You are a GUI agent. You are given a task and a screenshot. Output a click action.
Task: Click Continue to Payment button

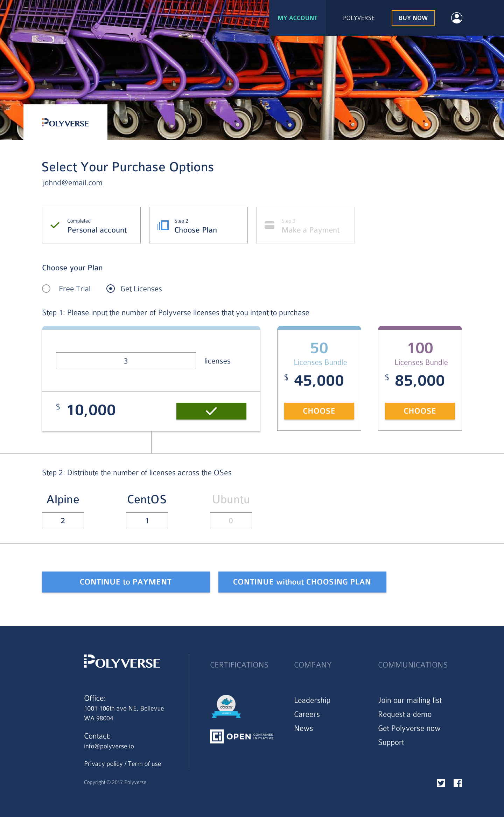click(126, 582)
